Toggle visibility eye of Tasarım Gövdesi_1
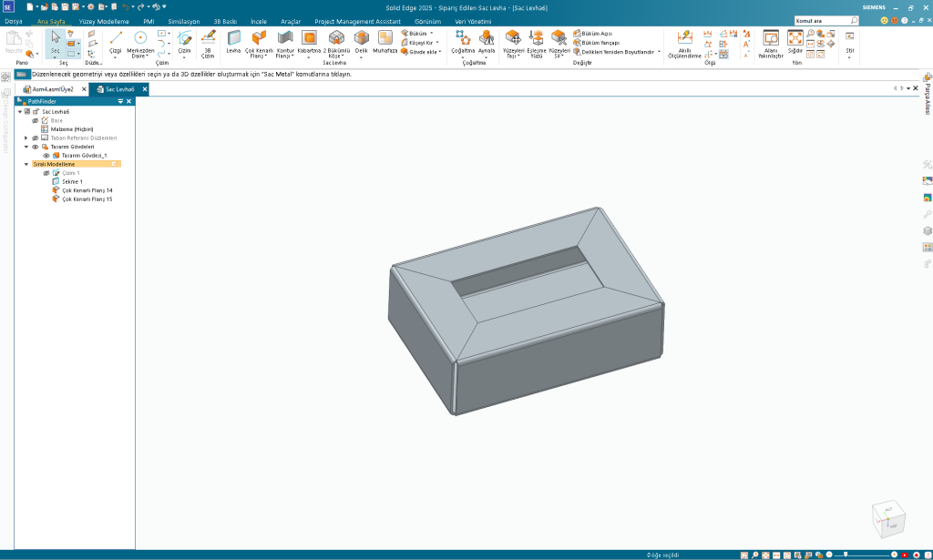The width and height of the screenshot is (933, 560). click(x=46, y=156)
